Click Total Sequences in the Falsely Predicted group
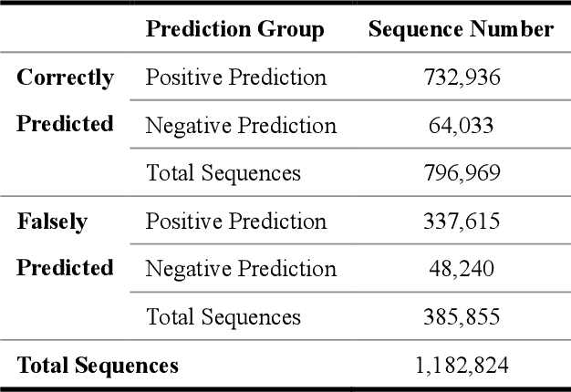The width and height of the screenshot is (571, 392). coord(223,316)
